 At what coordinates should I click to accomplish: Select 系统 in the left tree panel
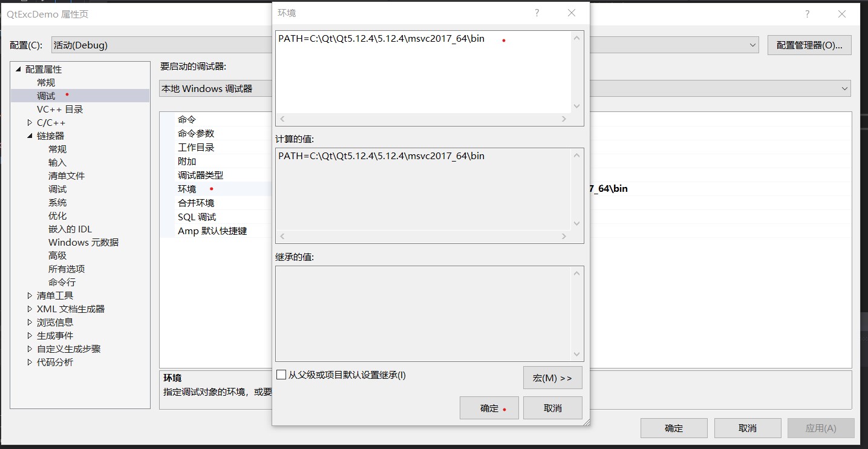(x=57, y=202)
